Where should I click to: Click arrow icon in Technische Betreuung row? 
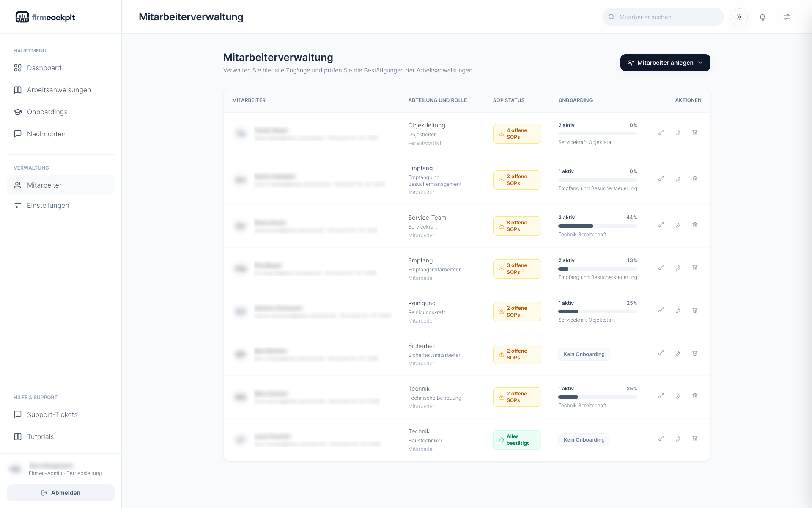[x=661, y=396]
